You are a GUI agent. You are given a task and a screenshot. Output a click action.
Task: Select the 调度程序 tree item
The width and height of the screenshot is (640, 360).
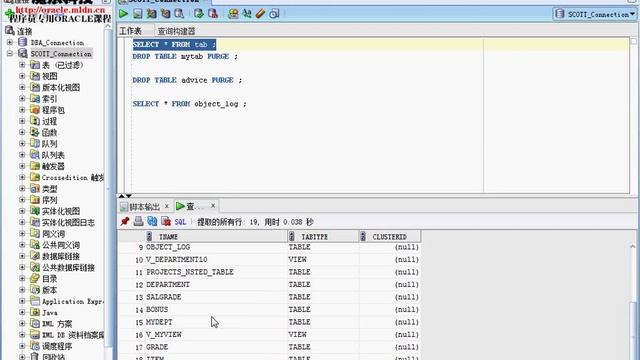pyautogui.click(x=57, y=347)
